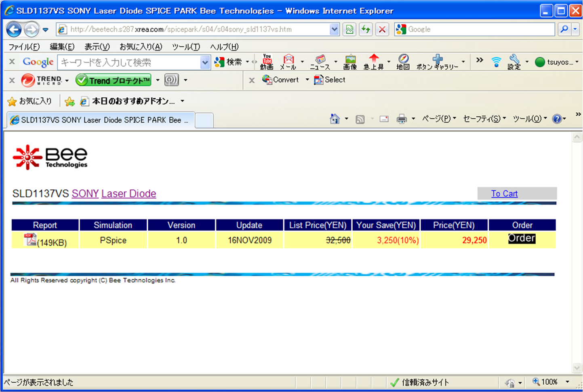
Task: Open the ページ(P) command menu
Action: tap(439, 119)
